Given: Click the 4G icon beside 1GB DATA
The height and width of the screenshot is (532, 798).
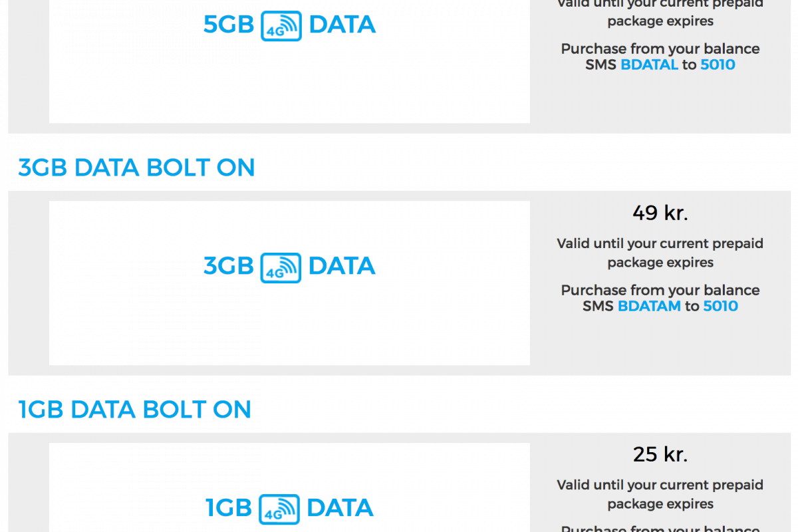Looking at the screenshot, I should (x=279, y=509).
